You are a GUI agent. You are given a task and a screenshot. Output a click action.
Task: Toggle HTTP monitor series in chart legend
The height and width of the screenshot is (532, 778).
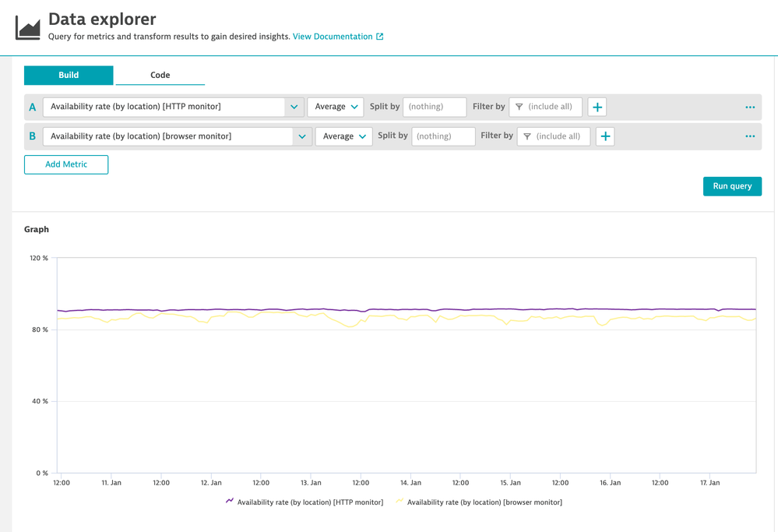click(x=309, y=502)
